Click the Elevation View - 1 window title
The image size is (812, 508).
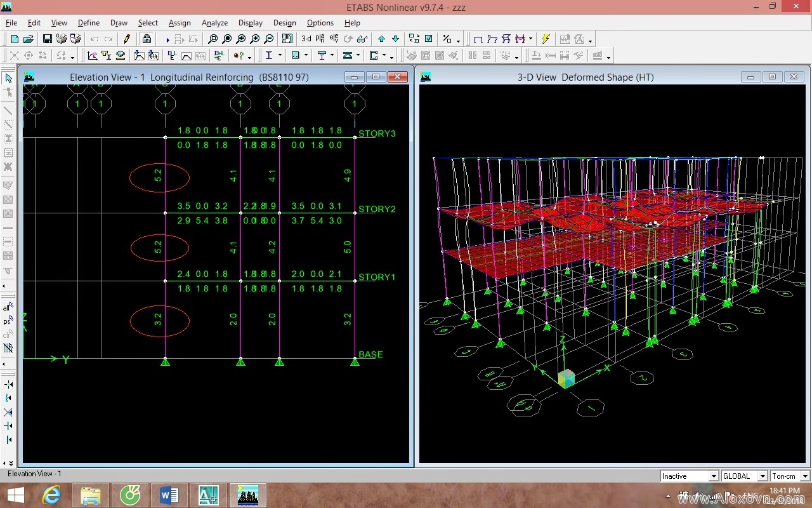tap(190, 77)
